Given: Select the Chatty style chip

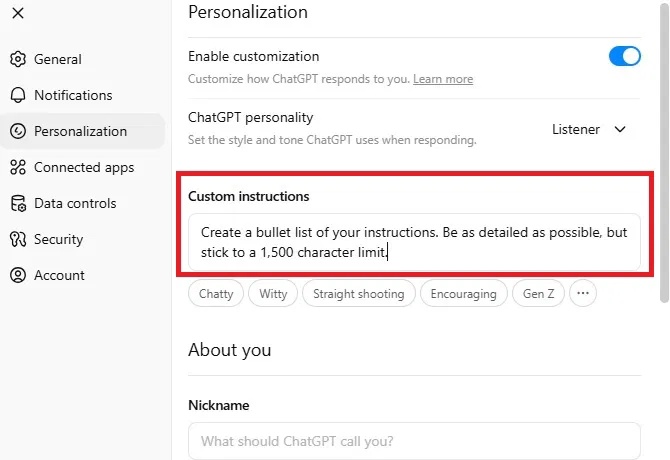Looking at the screenshot, I should click(216, 294).
